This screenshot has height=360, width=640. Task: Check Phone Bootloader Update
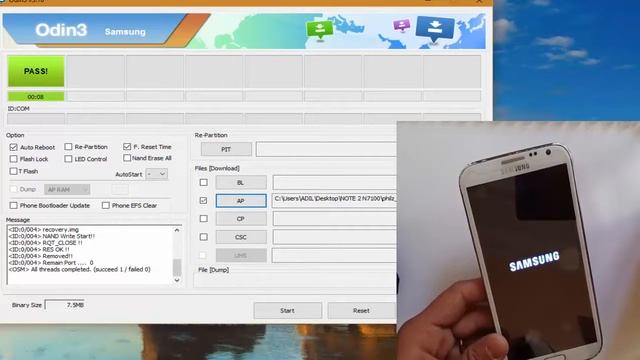pos(13,205)
